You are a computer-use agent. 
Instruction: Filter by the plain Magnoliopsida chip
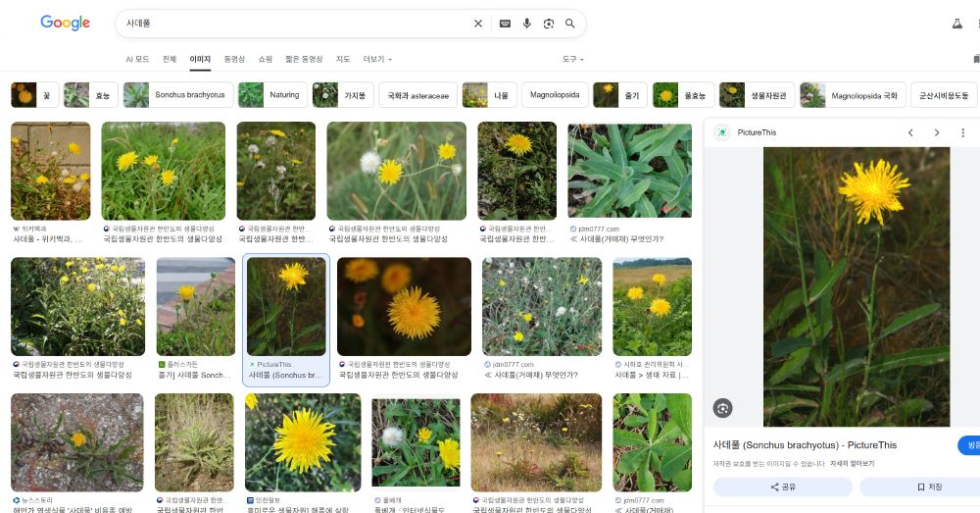555,95
